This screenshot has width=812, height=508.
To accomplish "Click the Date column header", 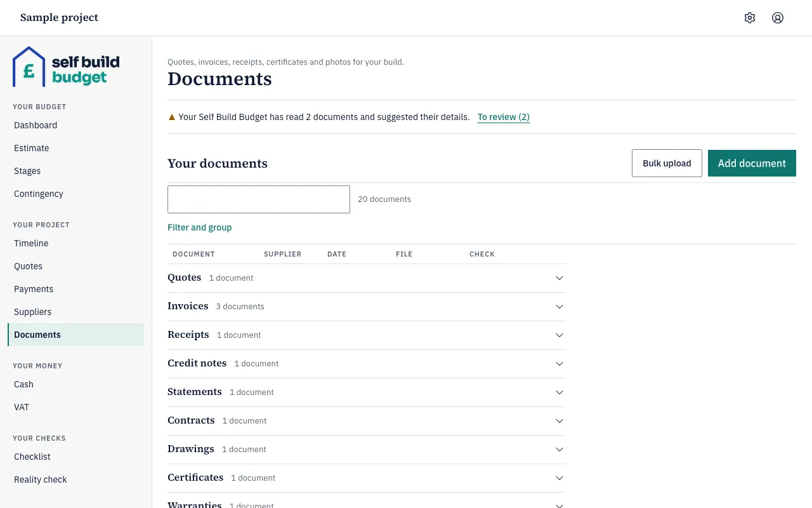I will point(337,254).
